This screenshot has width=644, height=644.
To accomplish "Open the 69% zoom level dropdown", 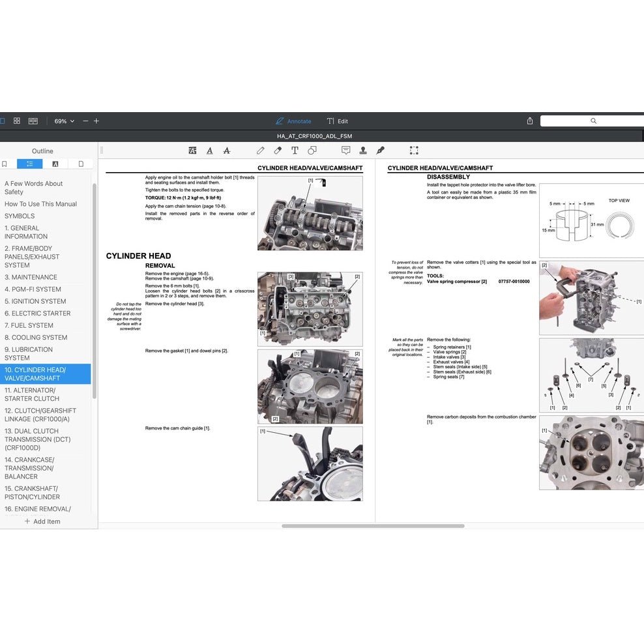I will 65,121.
